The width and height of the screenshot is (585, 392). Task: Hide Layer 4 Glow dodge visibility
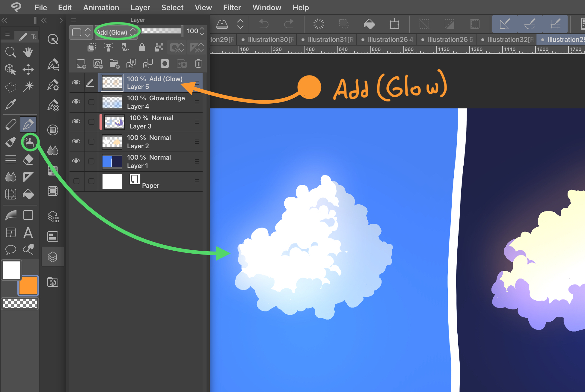pyautogui.click(x=76, y=102)
